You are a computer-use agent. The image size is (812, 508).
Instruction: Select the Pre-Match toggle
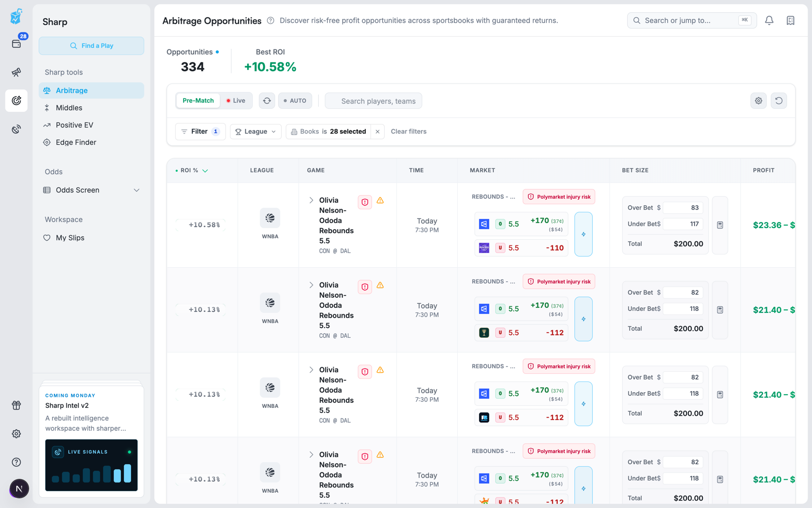(x=198, y=101)
